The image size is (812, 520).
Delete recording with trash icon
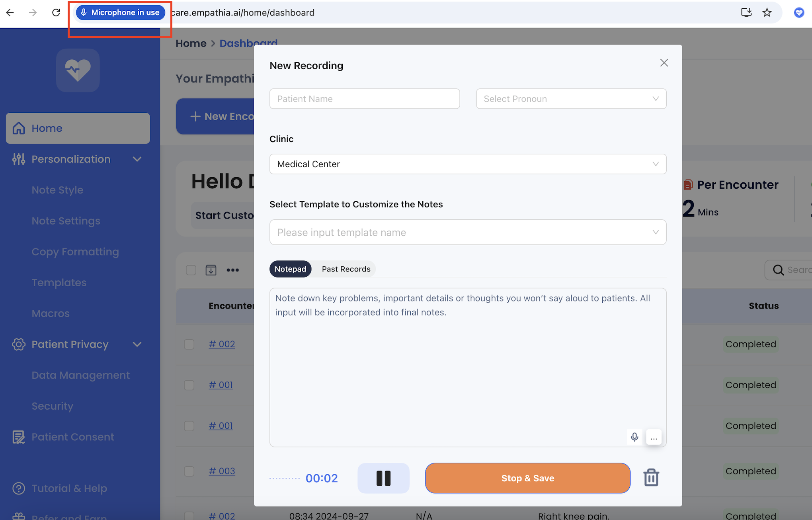[651, 477]
